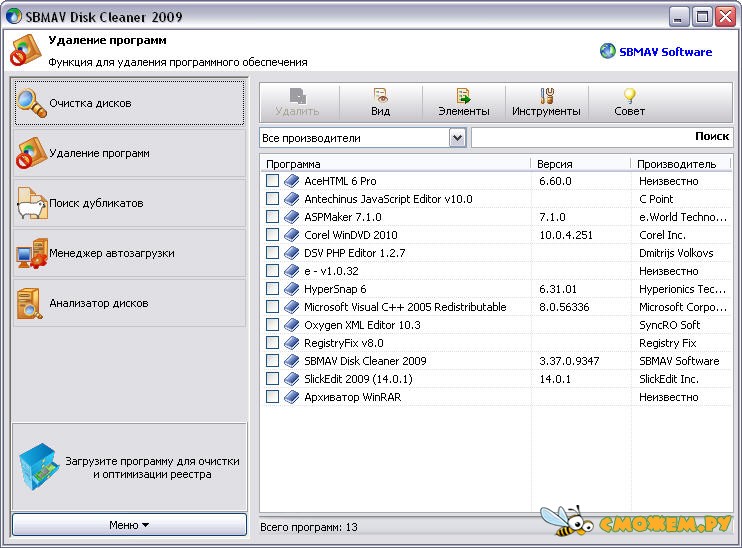Switch to Поиск дубликатов section

click(x=129, y=203)
